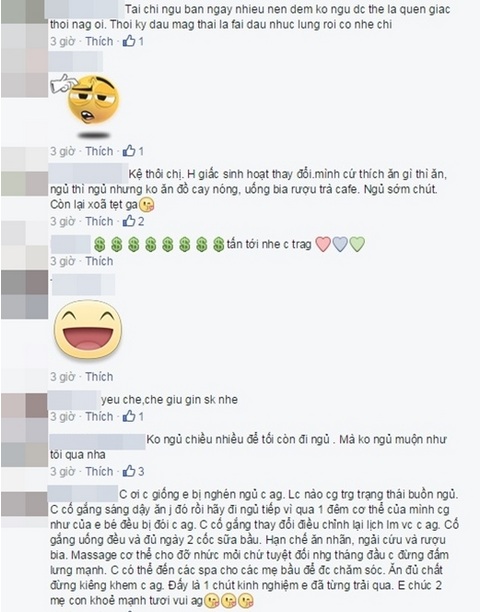Click the blurred commenter name before "Kệ thôi chị"
This screenshot has height=612, width=480.
pyautogui.click(x=88, y=174)
